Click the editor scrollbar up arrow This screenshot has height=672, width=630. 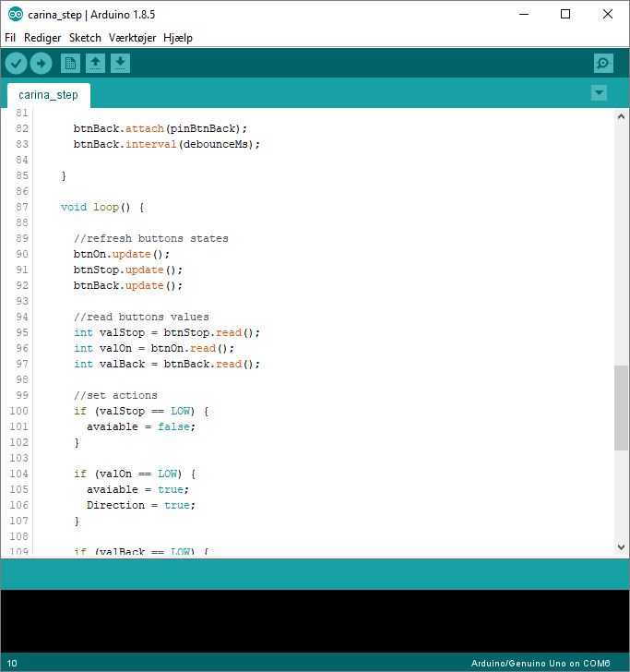[x=621, y=116]
